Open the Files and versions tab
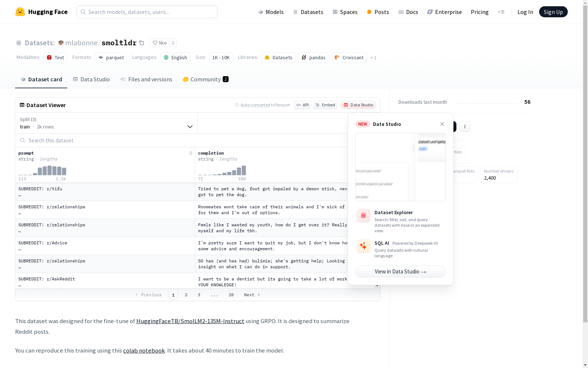588x368 pixels. click(146, 79)
